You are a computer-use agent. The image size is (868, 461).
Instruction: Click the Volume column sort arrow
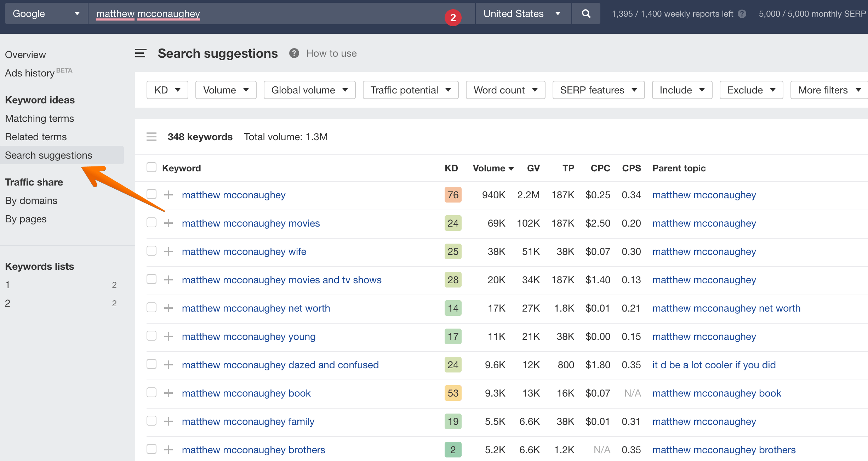coord(511,169)
